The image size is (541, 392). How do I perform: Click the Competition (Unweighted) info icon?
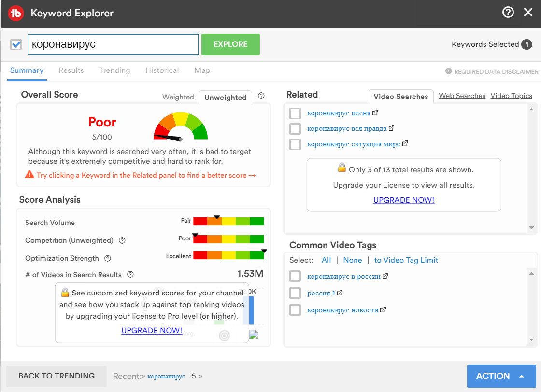[x=122, y=240]
